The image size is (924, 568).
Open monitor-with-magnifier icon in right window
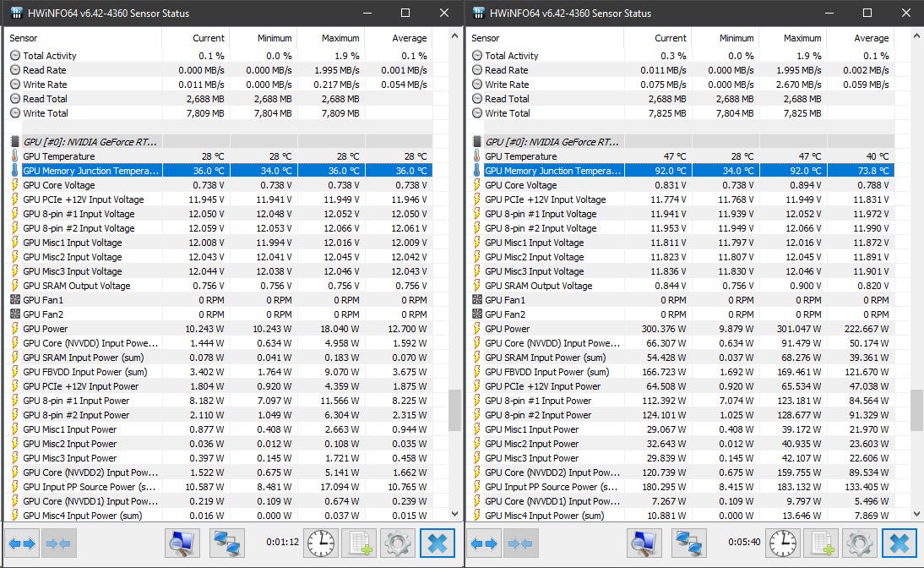coord(644,543)
